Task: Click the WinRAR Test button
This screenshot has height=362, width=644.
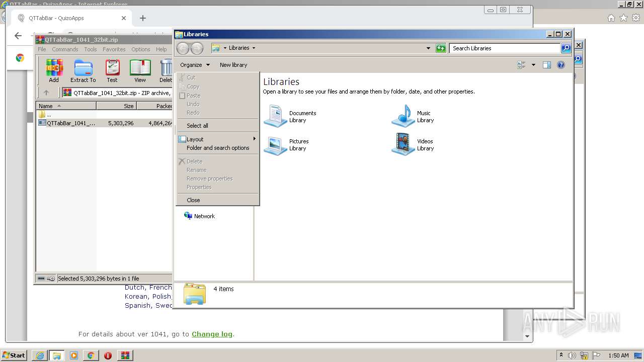Action: [112, 71]
